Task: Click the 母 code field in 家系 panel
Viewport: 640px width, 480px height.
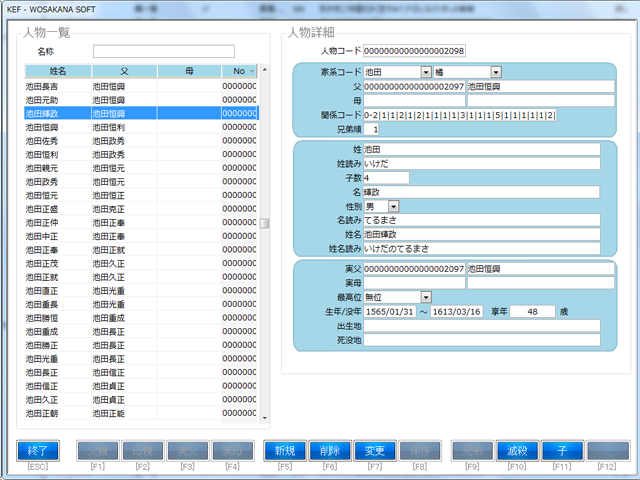Action: 414,100
